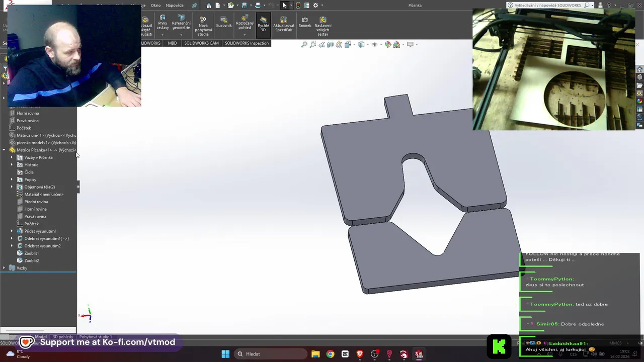Expand the Odebrat vysunutím2 feature

tap(12, 246)
